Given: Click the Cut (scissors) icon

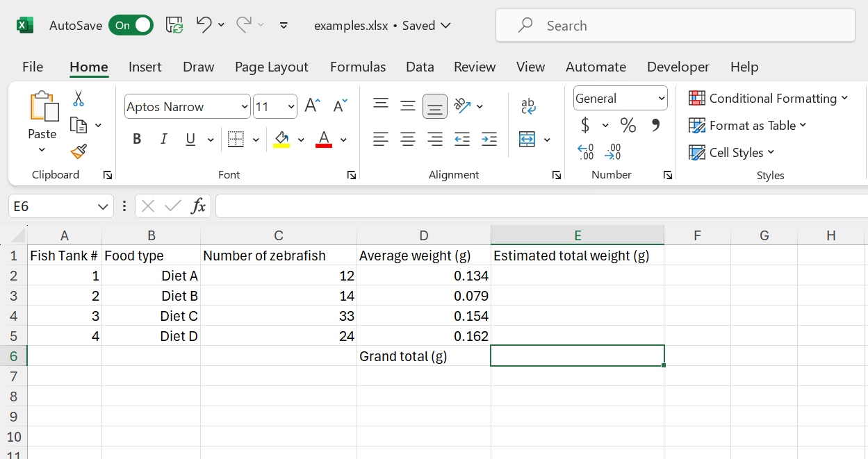Looking at the screenshot, I should [79, 99].
